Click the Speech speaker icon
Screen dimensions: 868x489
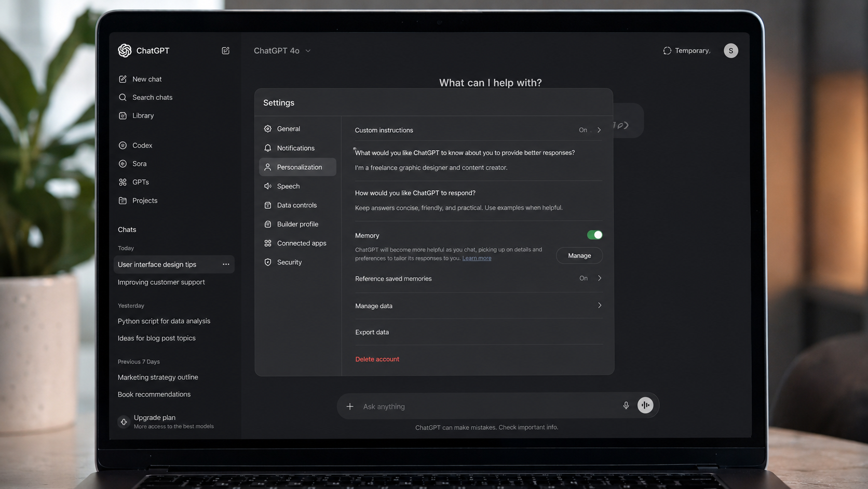coord(268,186)
